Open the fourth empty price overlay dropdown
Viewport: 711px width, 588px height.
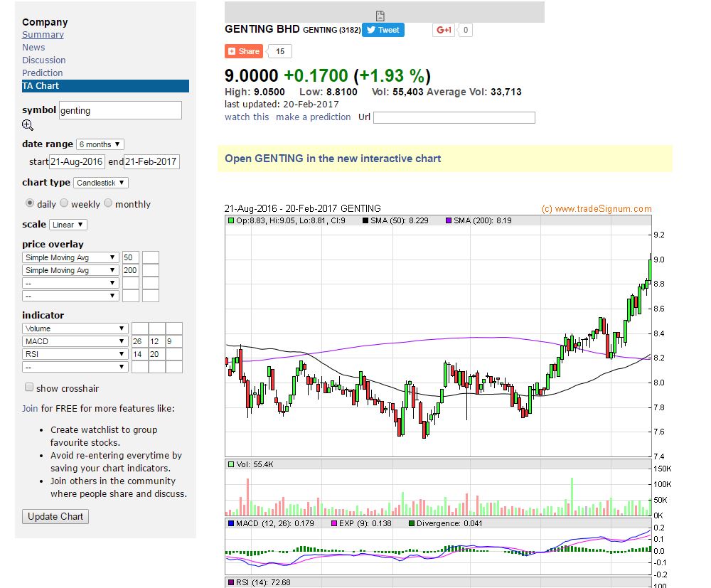pos(70,296)
